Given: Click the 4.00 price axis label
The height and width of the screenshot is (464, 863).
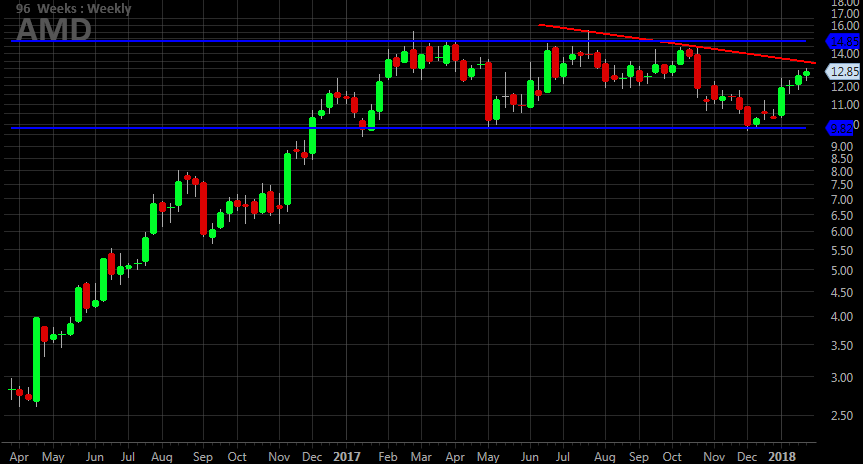Looking at the screenshot, I should tap(842, 317).
